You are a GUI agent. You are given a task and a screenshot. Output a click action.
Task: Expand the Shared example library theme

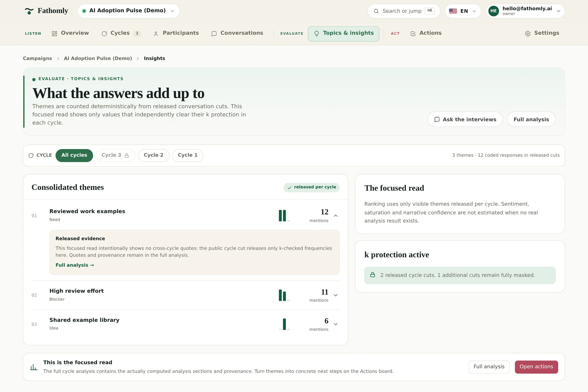pos(336,324)
